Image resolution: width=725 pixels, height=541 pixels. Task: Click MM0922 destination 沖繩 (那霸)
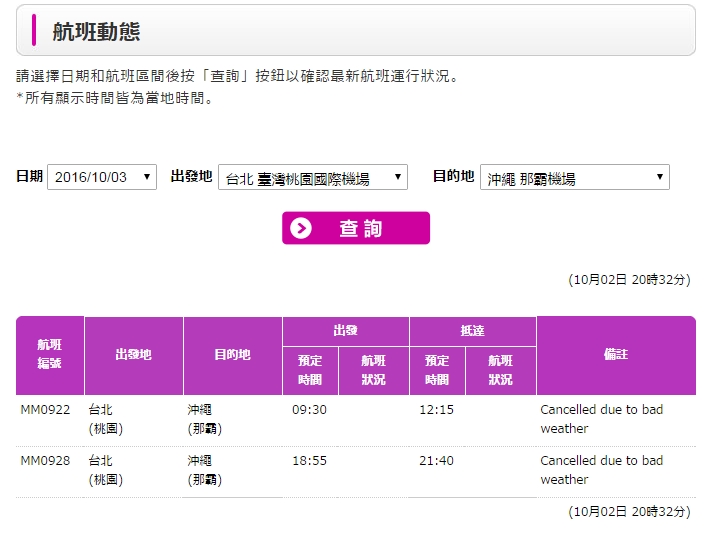coord(205,419)
